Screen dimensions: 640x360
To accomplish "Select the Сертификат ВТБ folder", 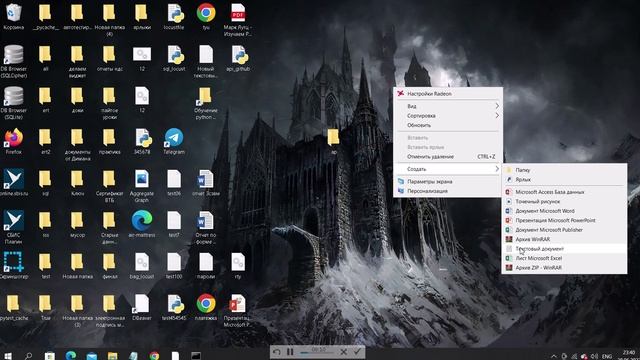I will coord(109,186).
